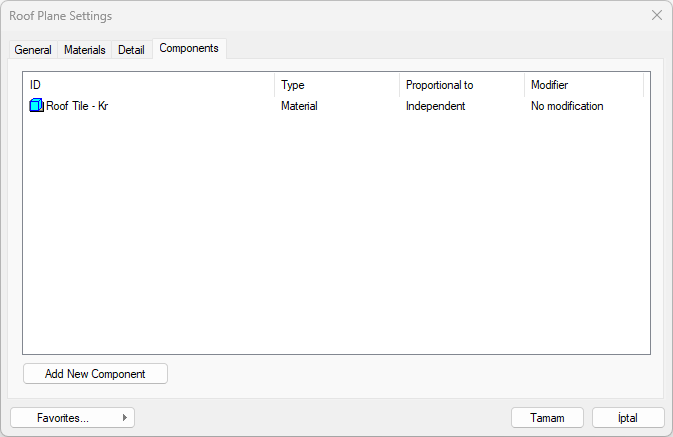This screenshot has width=673, height=437.
Task: Select the Roof Tile - Kr row name
Action: click(x=77, y=106)
